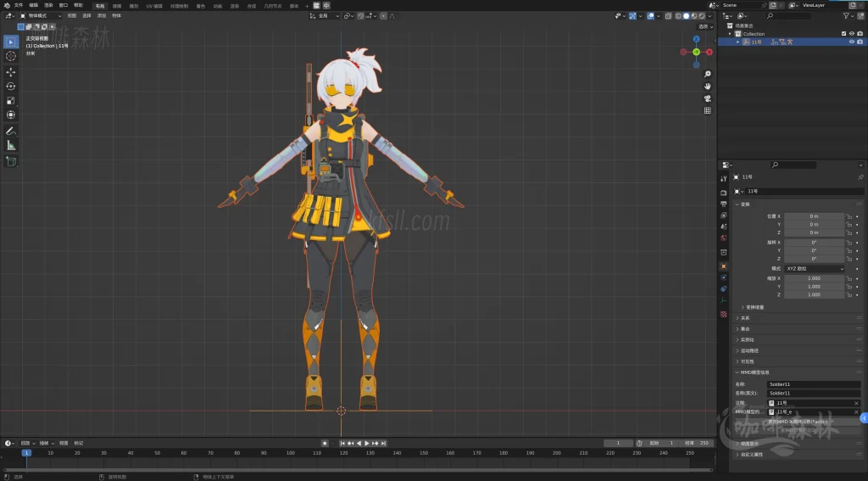Click the new scene button beside Scene
868x481 pixels.
[773, 5]
